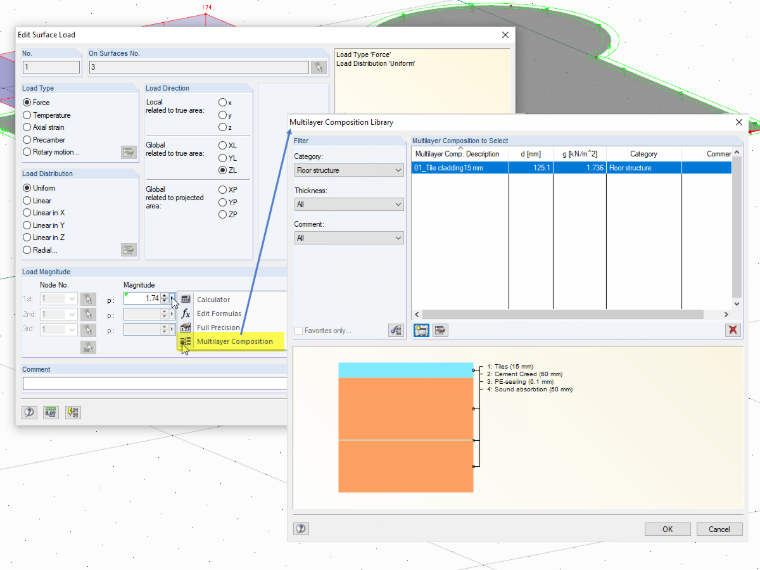760x570 pixels.
Task: Click the g [kN/m^2] column header
Action: tap(580, 154)
